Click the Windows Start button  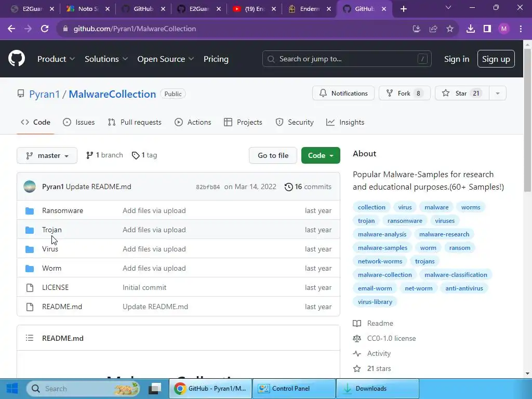pos(12,389)
